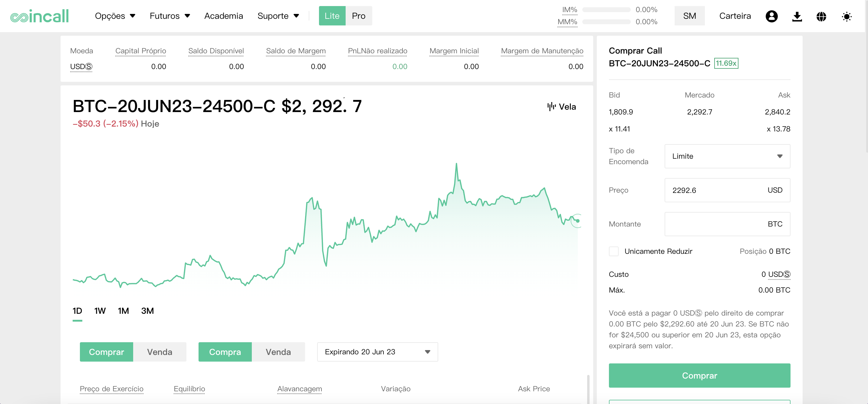
Task: Select the Compra option toggle
Action: coord(225,352)
